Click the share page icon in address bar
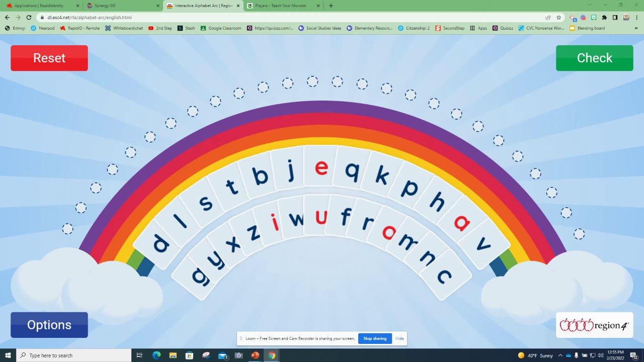Screen dimensions: 644x362 coord(548,17)
